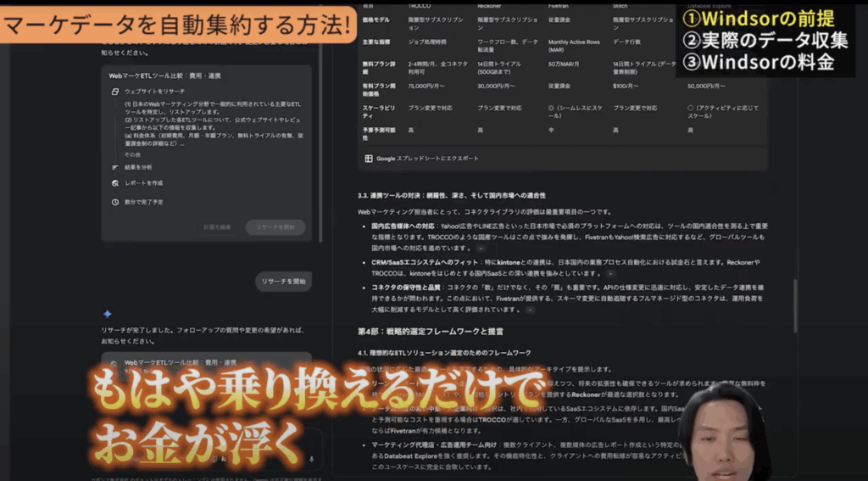Expand the citation chevron after the CRM/SaaS bullet

point(611,274)
